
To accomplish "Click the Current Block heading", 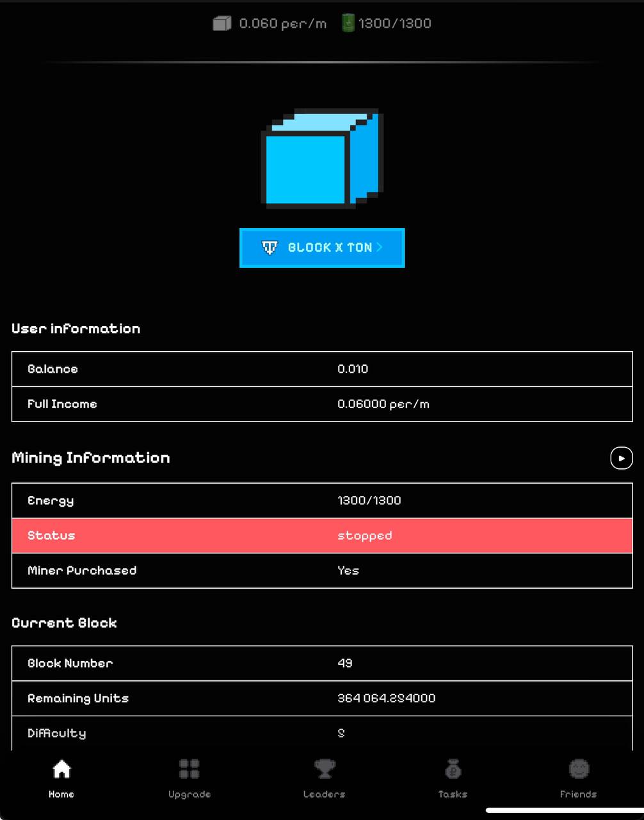I will (x=64, y=623).
